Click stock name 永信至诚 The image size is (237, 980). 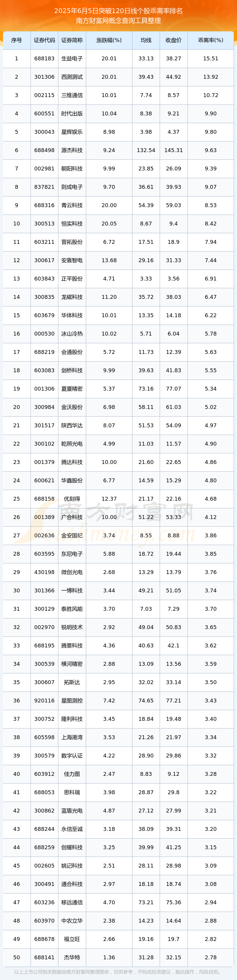(72, 829)
